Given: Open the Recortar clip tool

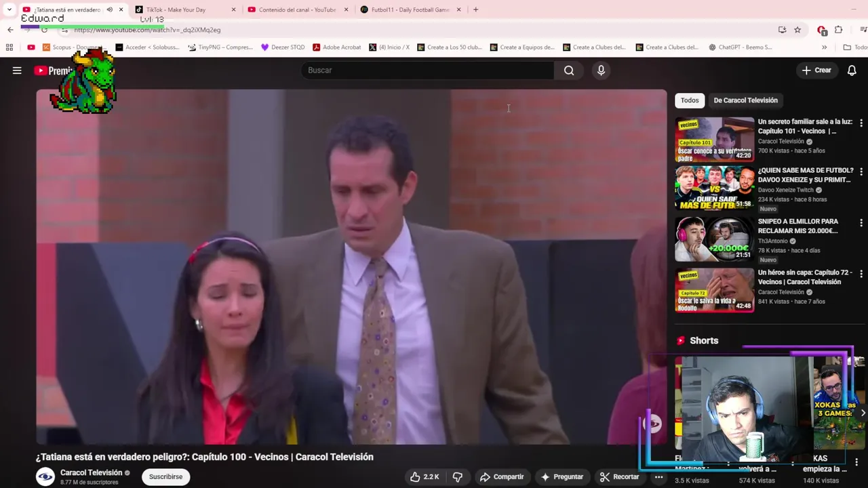Looking at the screenshot, I should pos(619,477).
